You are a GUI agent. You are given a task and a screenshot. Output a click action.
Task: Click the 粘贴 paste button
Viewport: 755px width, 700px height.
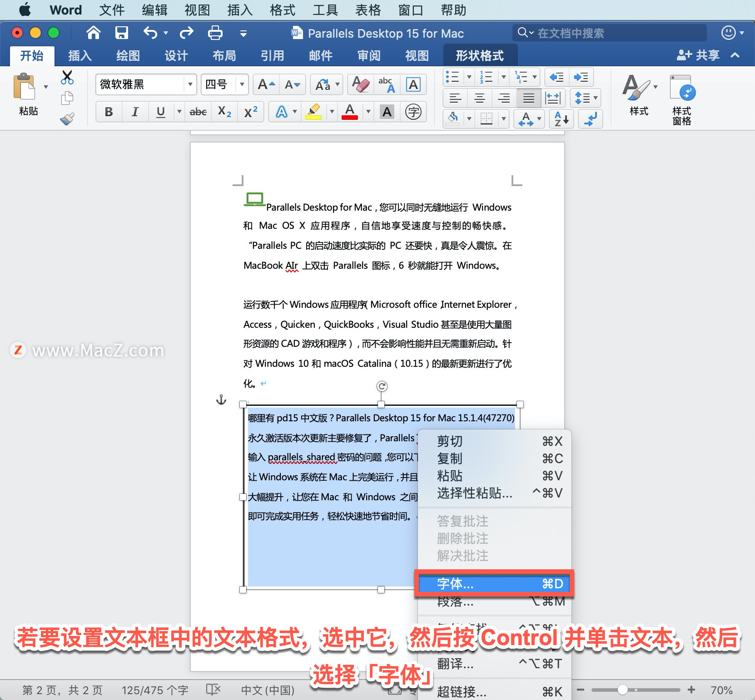click(28, 94)
